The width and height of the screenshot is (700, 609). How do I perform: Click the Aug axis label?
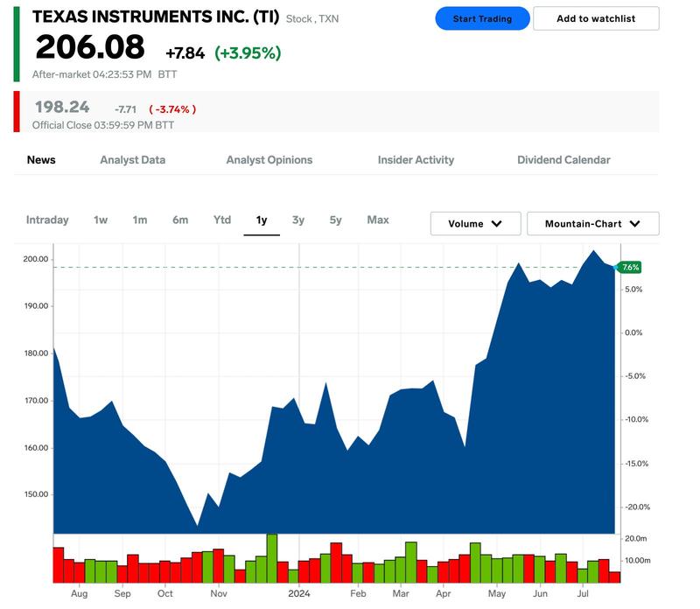click(79, 593)
